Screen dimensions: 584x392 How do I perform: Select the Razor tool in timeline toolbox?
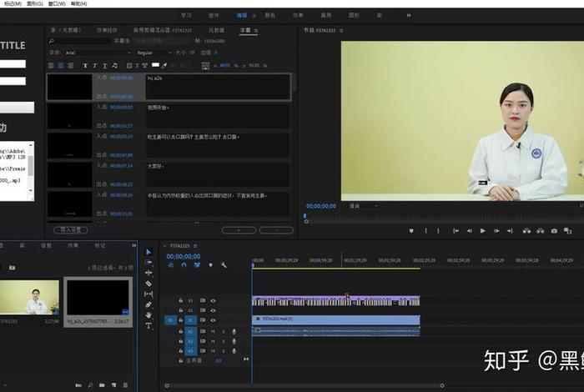[x=149, y=284]
